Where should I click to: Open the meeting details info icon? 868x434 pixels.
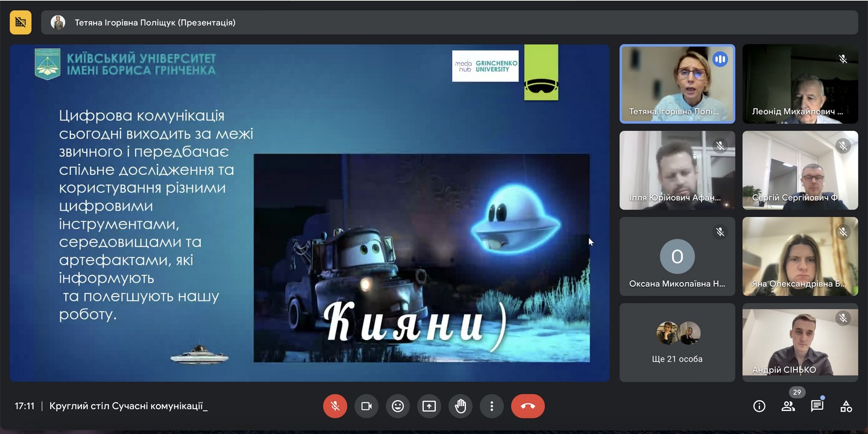click(x=759, y=406)
